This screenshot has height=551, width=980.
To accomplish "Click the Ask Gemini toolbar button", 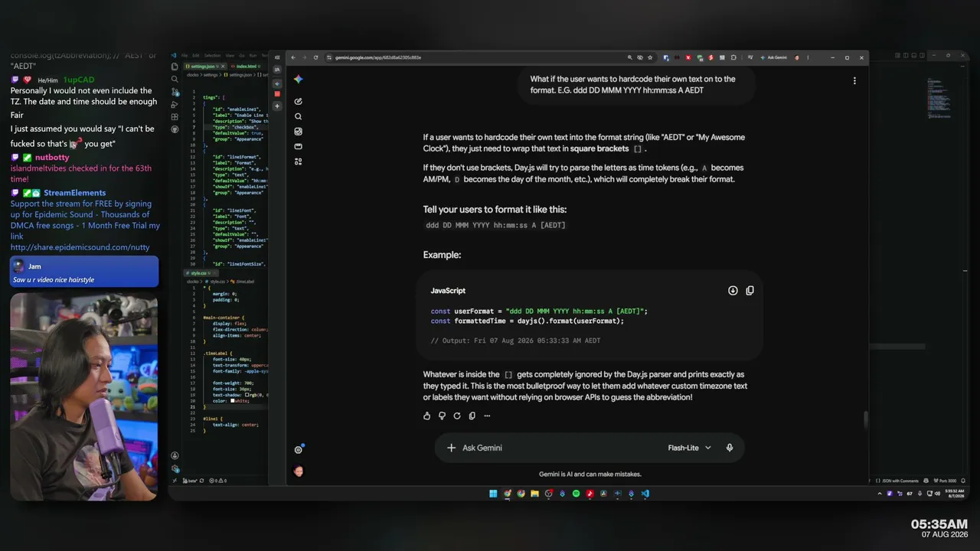I will (x=773, y=57).
